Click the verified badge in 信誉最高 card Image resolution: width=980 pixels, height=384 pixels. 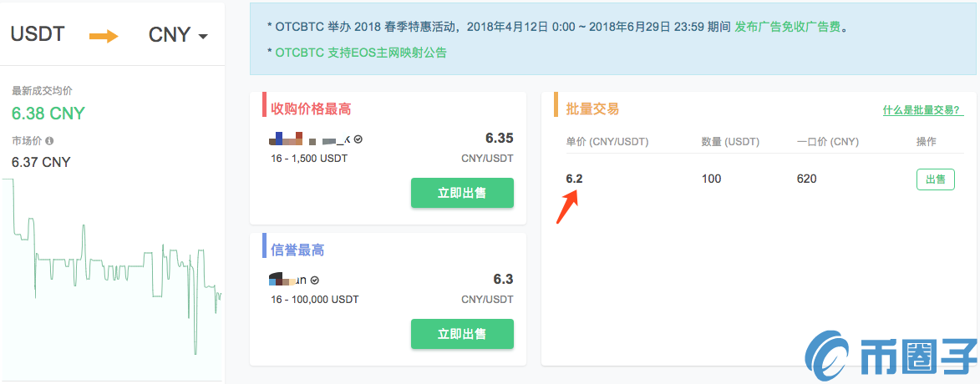[x=315, y=280]
